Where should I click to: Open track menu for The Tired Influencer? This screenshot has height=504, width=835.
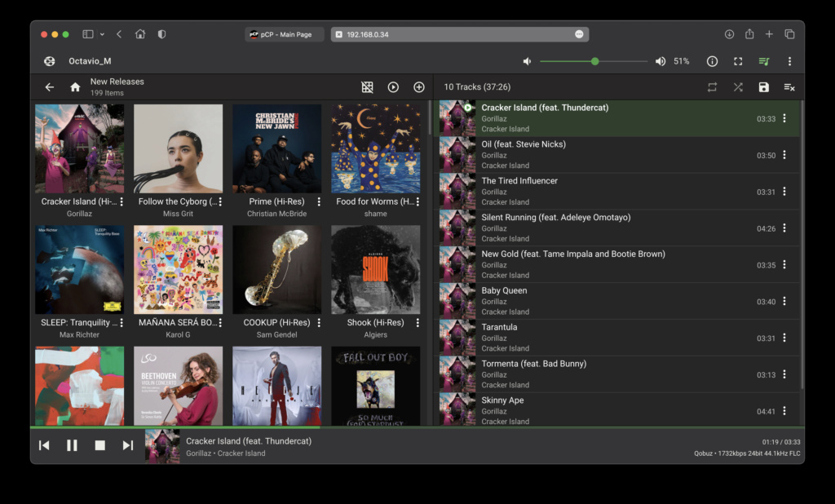784,192
